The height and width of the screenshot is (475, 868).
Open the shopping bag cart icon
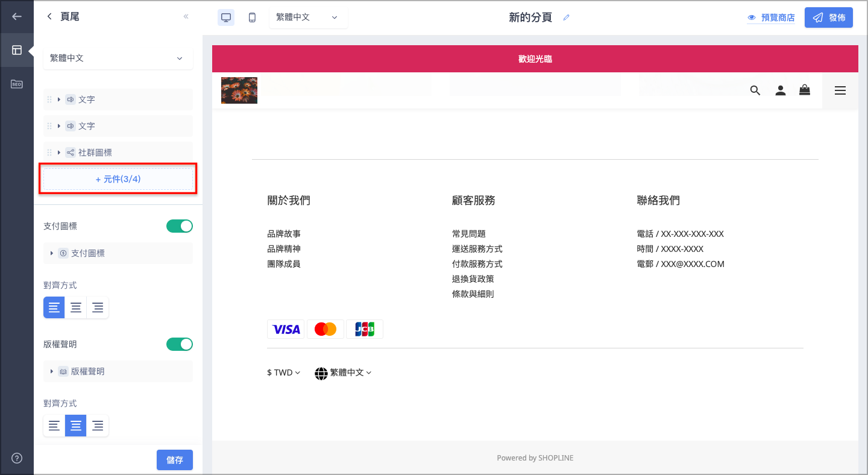[x=805, y=90]
